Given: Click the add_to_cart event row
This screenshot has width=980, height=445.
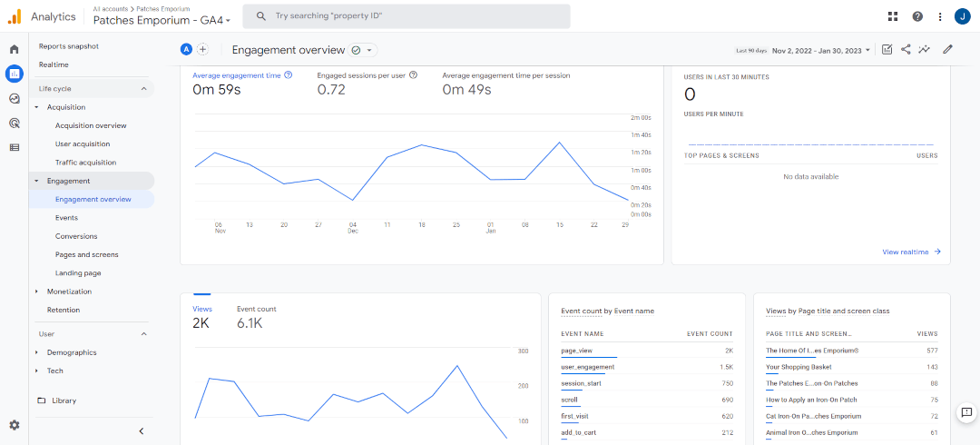Looking at the screenshot, I should (x=647, y=432).
